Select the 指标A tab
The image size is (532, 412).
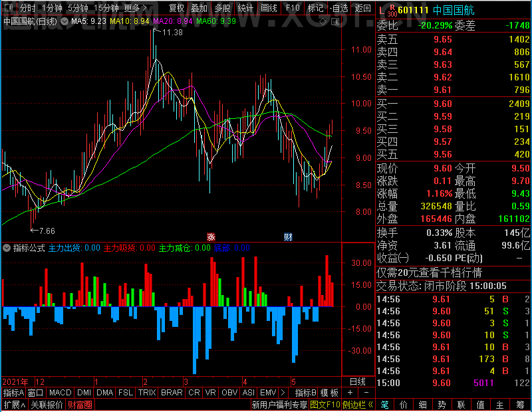click(x=13, y=393)
